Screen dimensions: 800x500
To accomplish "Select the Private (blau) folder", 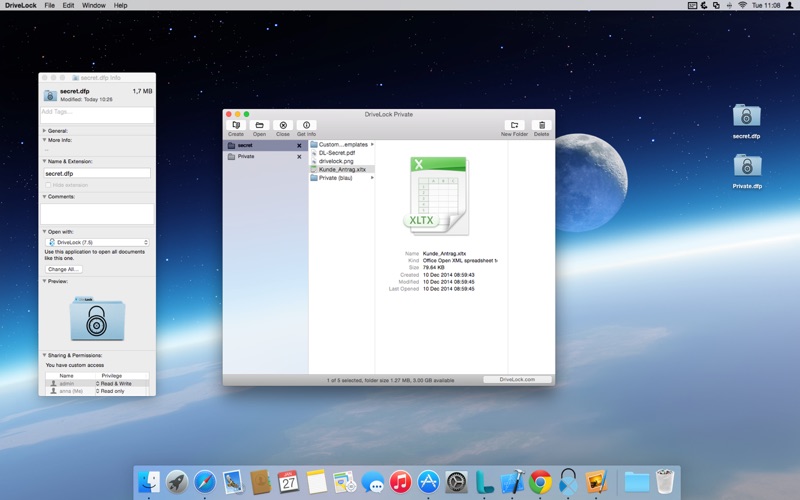I will 342,178.
